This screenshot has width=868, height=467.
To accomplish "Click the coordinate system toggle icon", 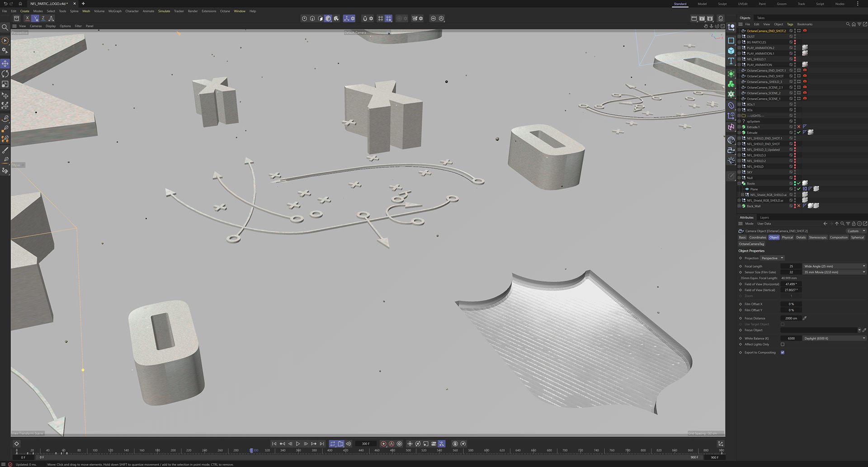I will click(51, 19).
